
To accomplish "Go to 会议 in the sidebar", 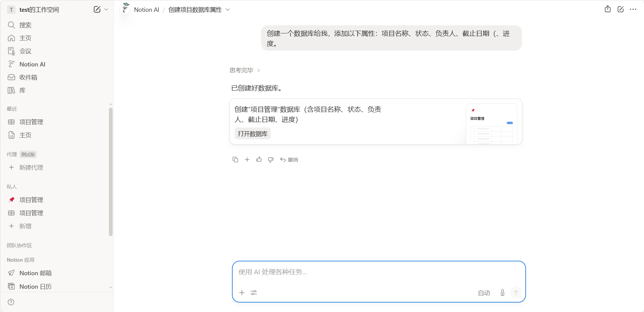I will pyautogui.click(x=25, y=51).
